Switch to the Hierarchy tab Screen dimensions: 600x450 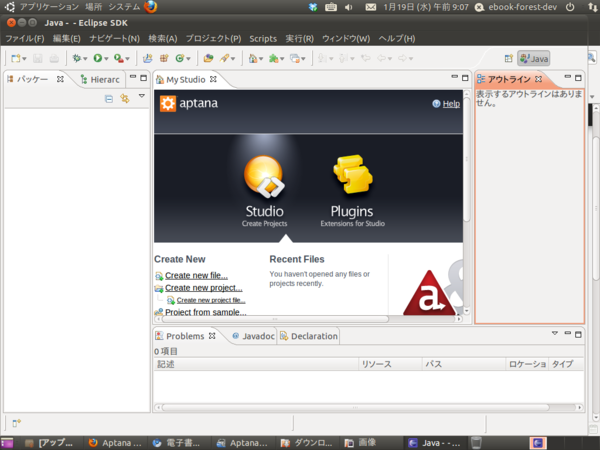(x=100, y=80)
